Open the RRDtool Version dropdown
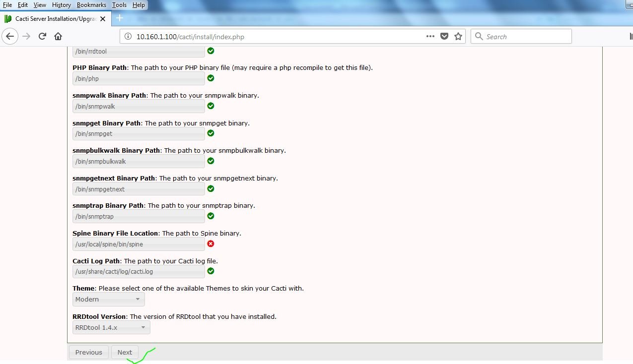633x364 pixels. tap(111, 327)
